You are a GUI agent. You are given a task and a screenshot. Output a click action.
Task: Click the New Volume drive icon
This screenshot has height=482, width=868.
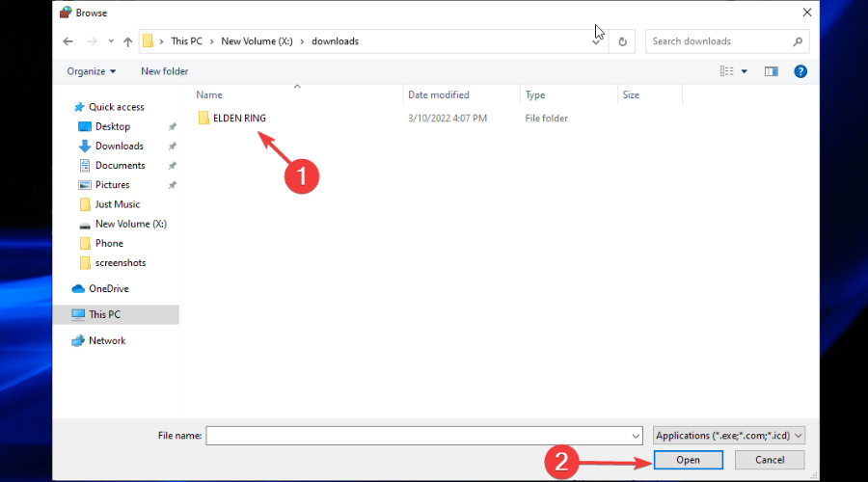pyautogui.click(x=85, y=226)
